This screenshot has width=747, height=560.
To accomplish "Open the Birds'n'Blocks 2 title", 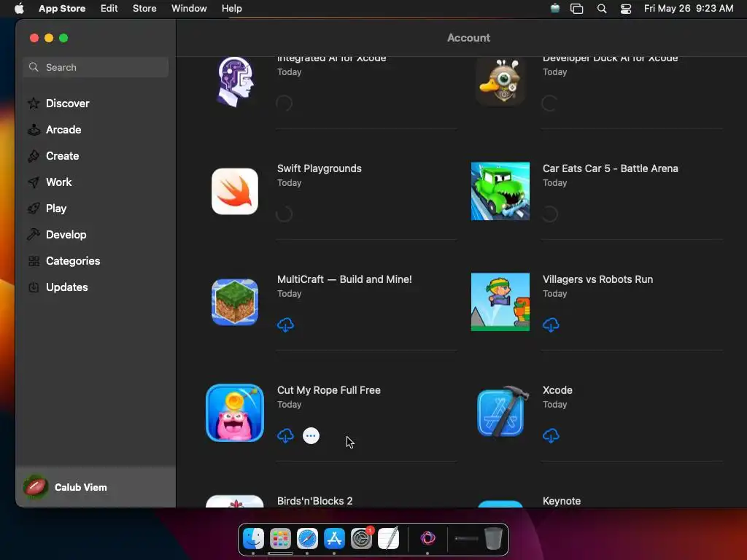I will (x=315, y=501).
